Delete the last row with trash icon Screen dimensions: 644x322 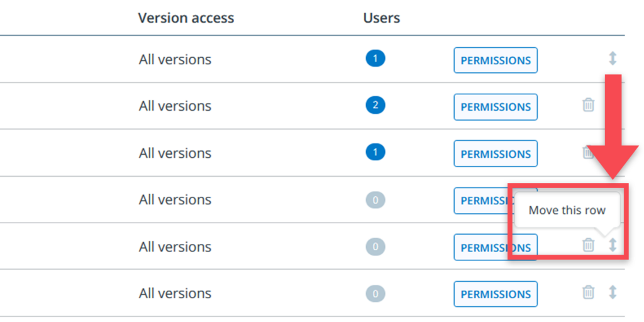588,292
